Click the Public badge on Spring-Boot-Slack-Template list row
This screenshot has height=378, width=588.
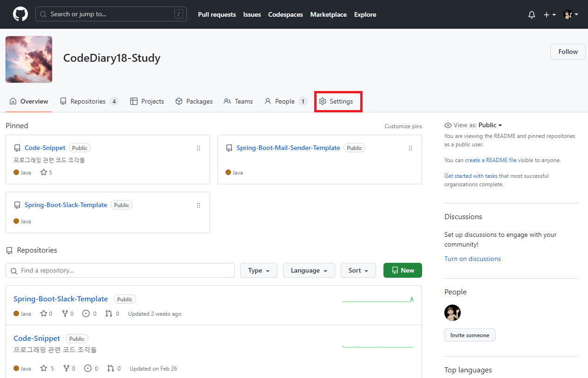click(125, 300)
